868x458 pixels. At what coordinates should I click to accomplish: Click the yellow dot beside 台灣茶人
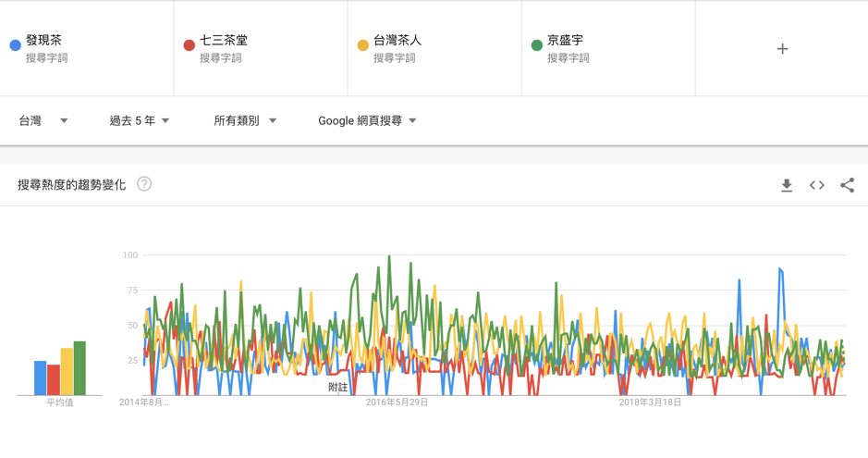(363, 45)
